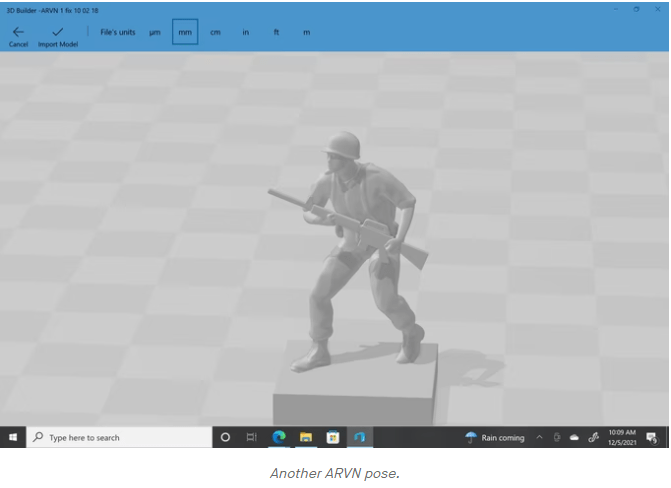Screen dimensions: 671x488
Task: Open Task View from taskbar
Action: click(x=251, y=437)
